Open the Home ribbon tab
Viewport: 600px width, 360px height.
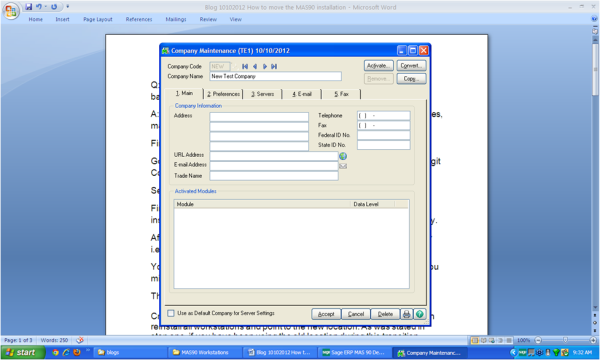point(36,19)
